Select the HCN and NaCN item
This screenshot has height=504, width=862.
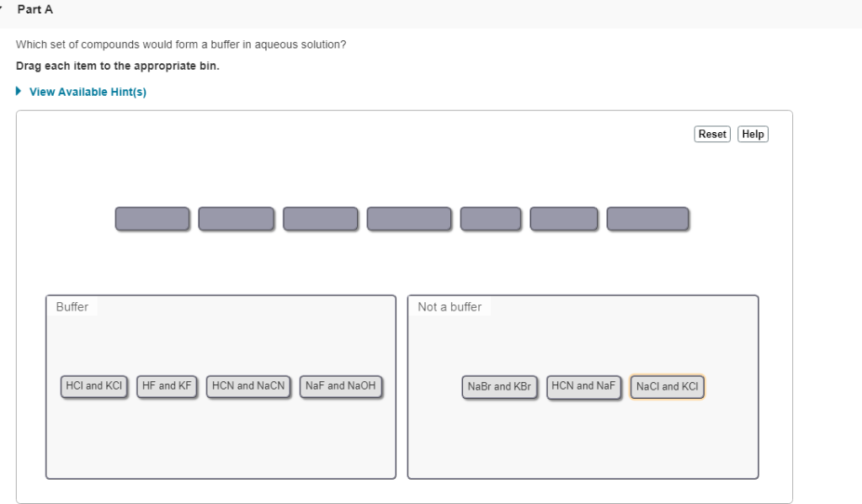(248, 386)
